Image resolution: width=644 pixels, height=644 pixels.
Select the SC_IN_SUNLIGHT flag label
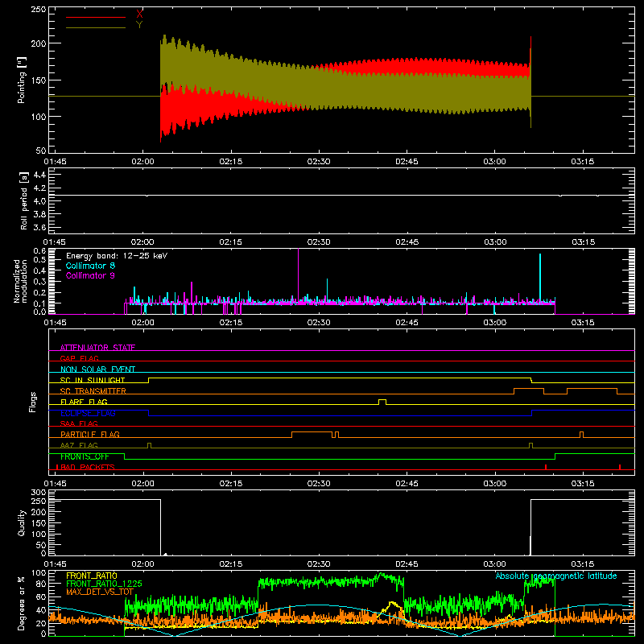[93, 380]
